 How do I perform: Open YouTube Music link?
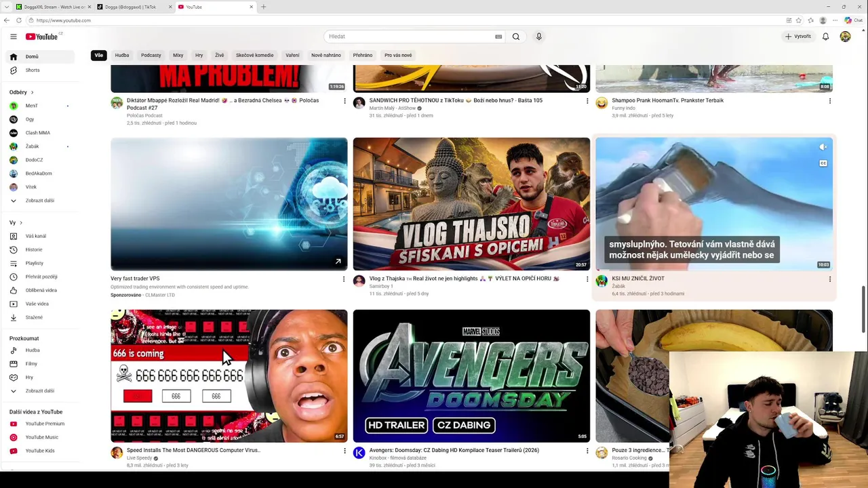(x=41, y=437)
